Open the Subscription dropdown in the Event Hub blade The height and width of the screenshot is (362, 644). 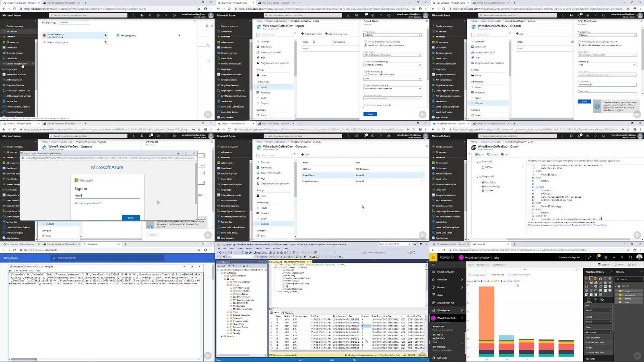393,55
